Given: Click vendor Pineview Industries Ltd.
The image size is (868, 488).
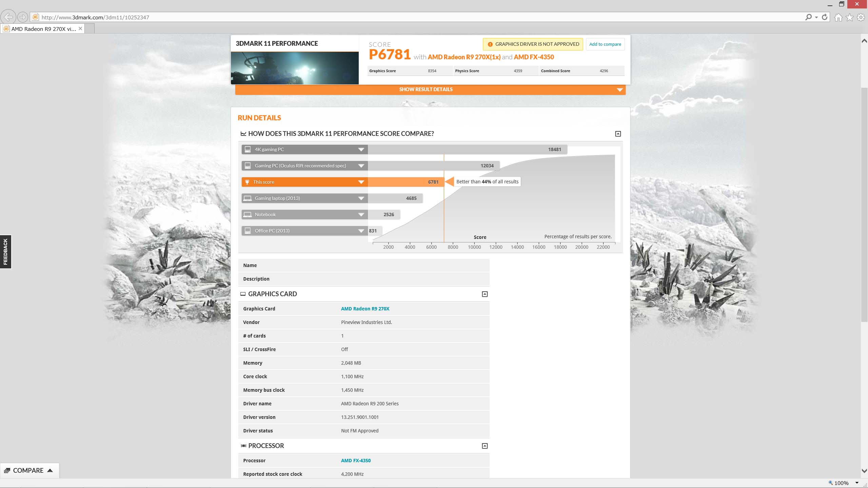Looking at the screenshot, I should [x=366, y=322].
